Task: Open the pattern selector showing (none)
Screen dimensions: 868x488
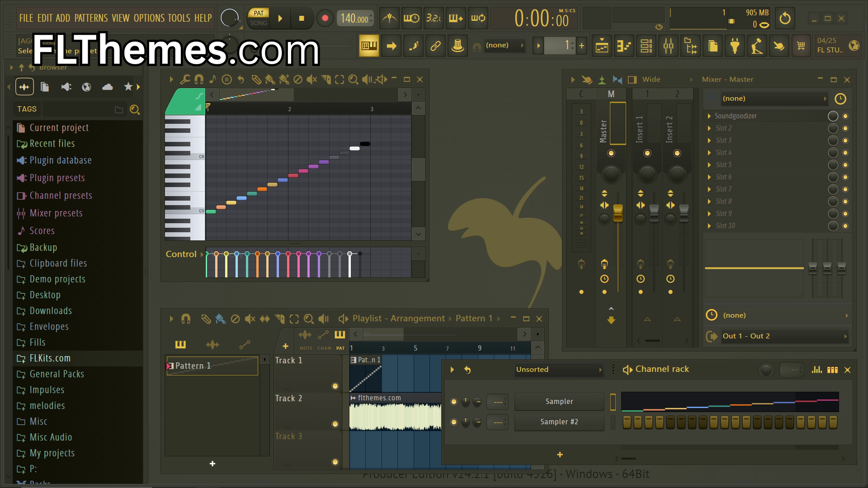Action: (505, 45)
